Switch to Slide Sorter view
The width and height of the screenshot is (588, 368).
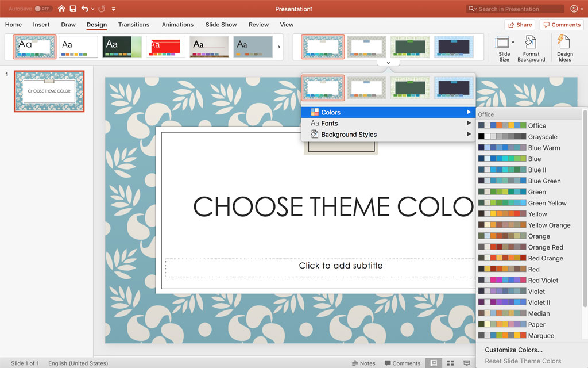[x=449, y=363]
